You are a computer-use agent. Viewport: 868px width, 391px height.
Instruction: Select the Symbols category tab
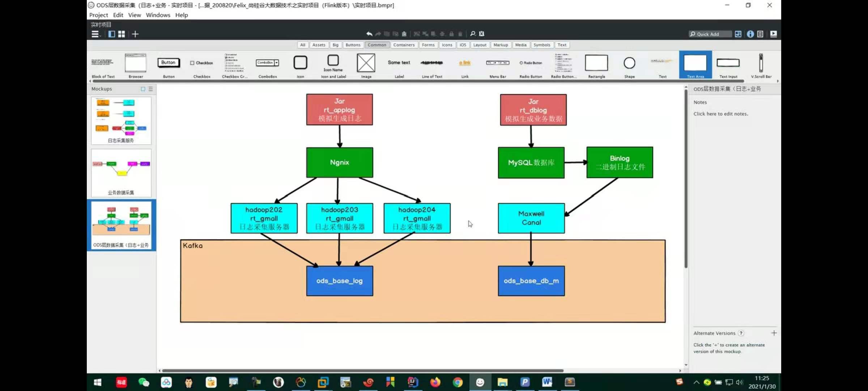pos(542,45)
